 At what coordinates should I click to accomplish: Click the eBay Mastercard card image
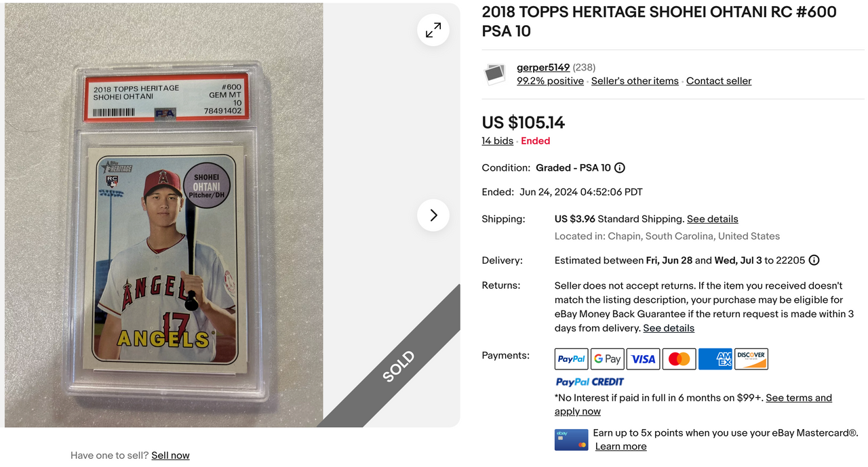click(x=572, y=440)
